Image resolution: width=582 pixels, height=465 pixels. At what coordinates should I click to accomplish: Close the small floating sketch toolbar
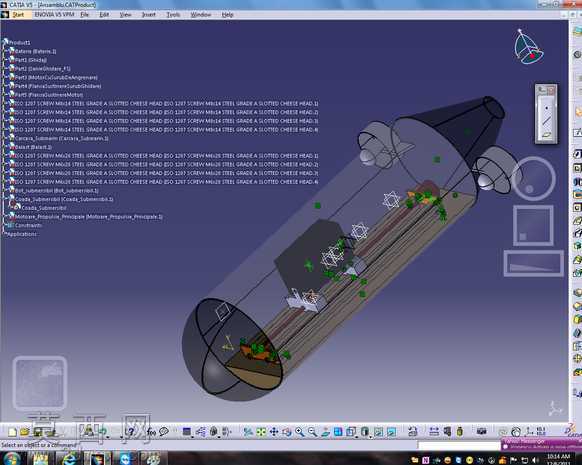(x=551, y=90)
